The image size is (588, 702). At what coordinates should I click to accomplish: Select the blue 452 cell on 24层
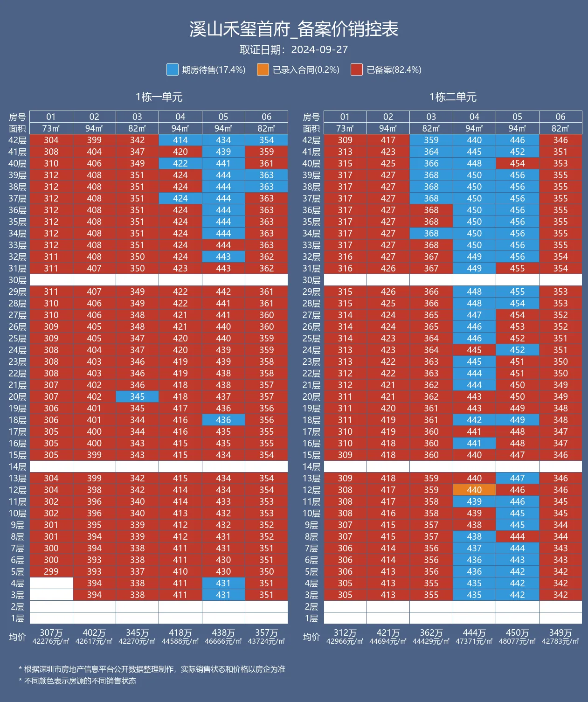pyautogui.click(x=517, y=350)
